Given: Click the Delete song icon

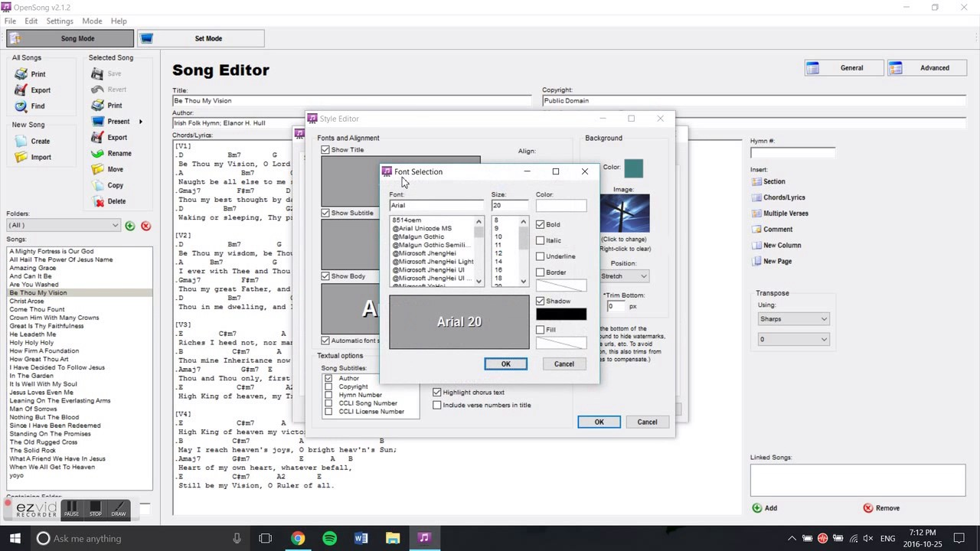Looking at the screenshot, I should (97, 201).
